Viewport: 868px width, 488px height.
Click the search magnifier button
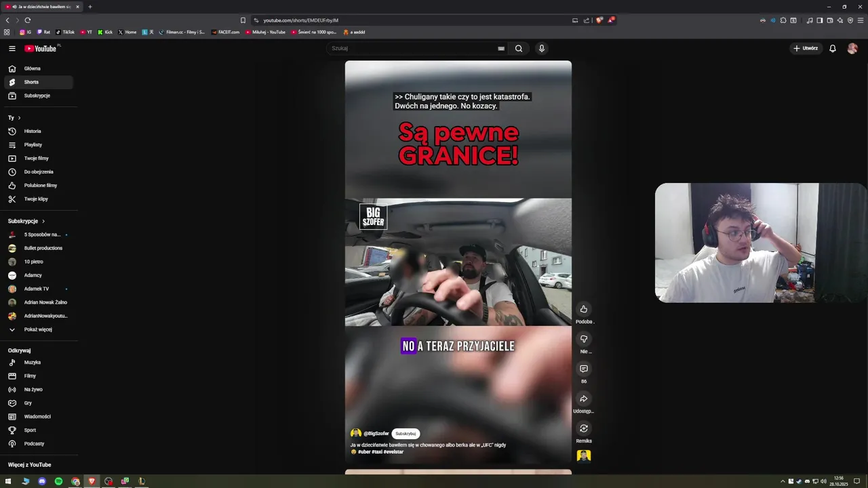click(519, 48)
